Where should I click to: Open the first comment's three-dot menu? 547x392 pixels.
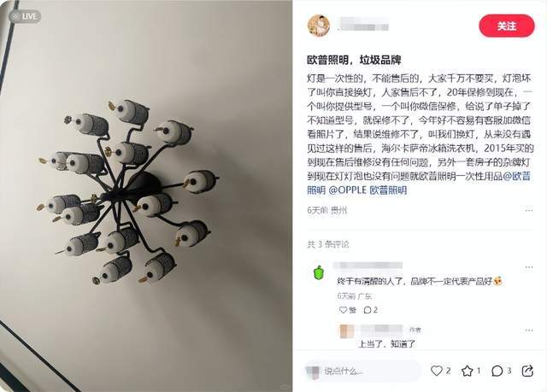click(x=529, y=267)
